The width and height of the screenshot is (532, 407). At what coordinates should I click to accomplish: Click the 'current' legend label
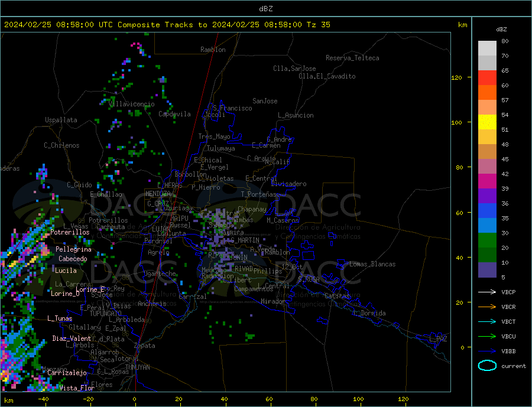[x=514, y=366]
